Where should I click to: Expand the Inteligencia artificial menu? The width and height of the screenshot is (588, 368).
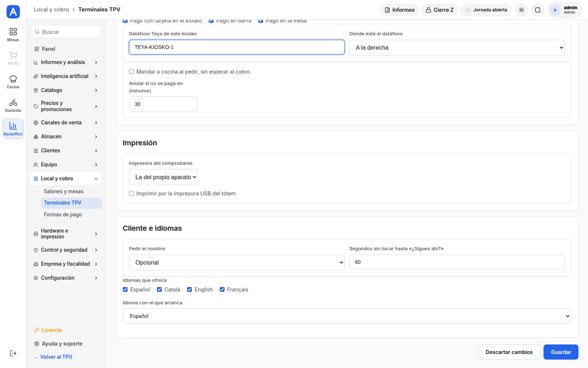(x=66, y=76)
